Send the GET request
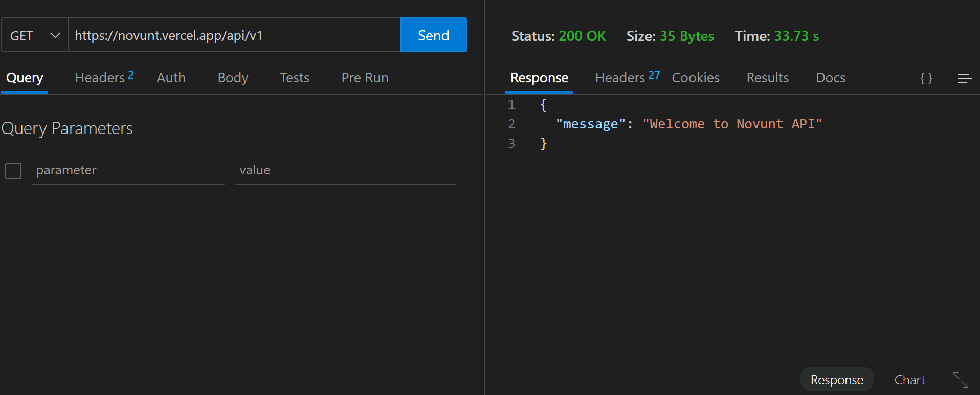Viewport: 980px width, 395px height. point(434,35)
